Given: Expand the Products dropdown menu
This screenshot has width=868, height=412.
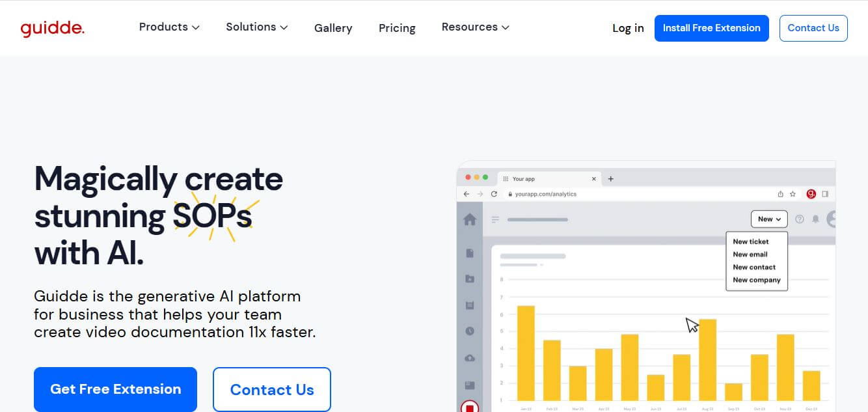Looking at the screenshot, I should click(169, 27).
